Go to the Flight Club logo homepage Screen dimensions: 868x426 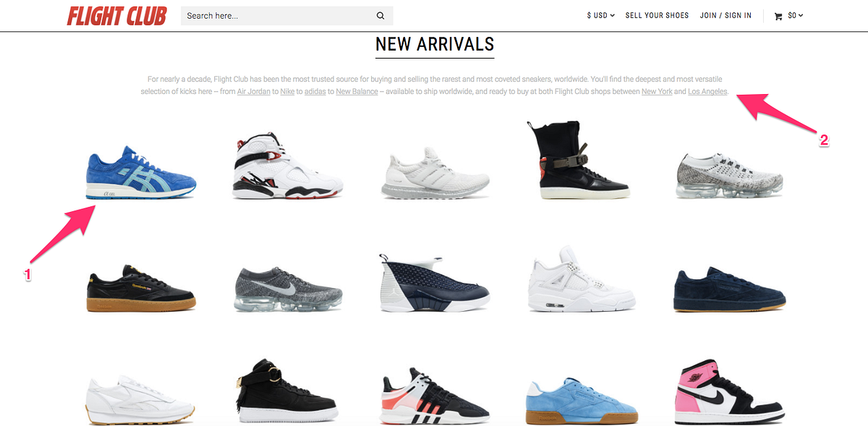pos(116,16)
